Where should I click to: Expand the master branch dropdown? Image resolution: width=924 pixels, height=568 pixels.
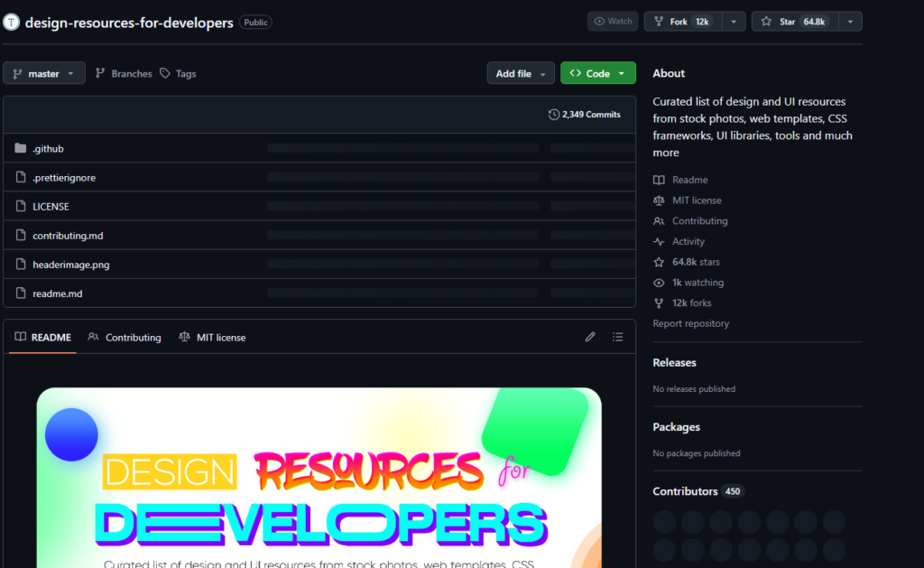pyautogui.click(x=44, y=74)
